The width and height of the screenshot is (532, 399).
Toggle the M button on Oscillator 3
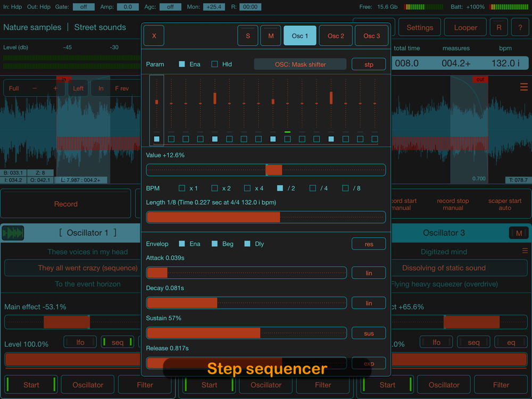tap(519, 232)
